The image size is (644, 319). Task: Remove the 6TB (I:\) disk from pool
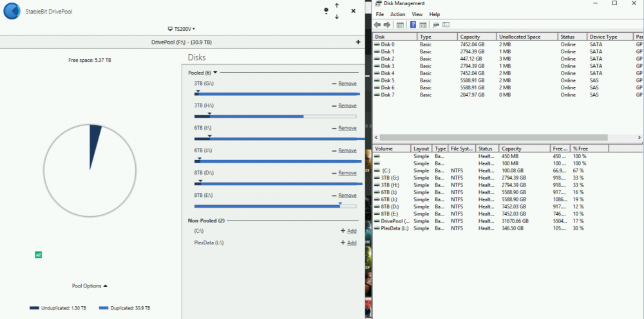[x=348, y=129]
